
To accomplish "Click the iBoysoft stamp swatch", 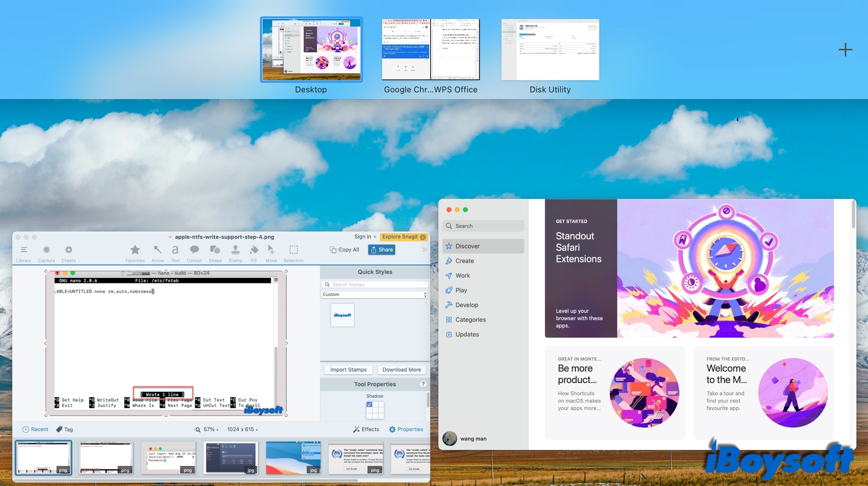I will 342,315.
